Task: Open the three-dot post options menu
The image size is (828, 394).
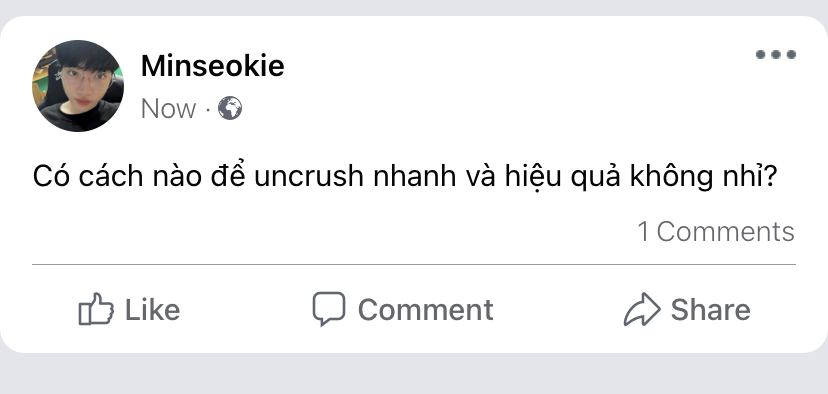Action: point(776,54)
